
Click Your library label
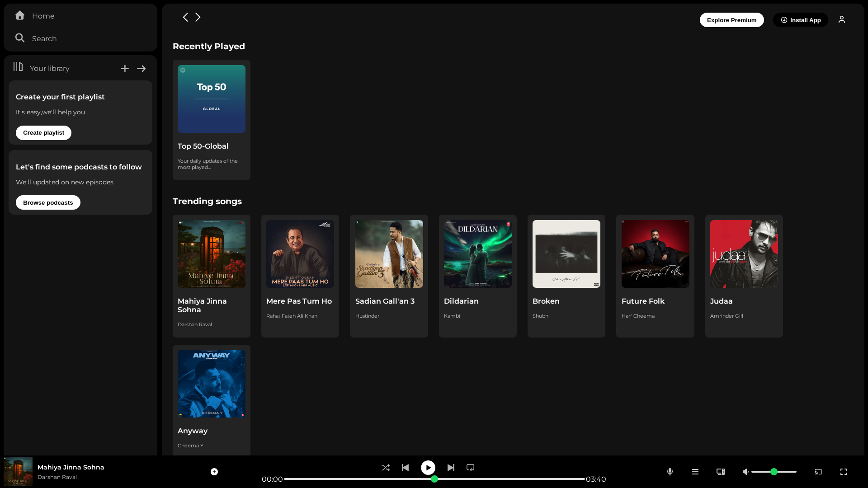point(50,69)
